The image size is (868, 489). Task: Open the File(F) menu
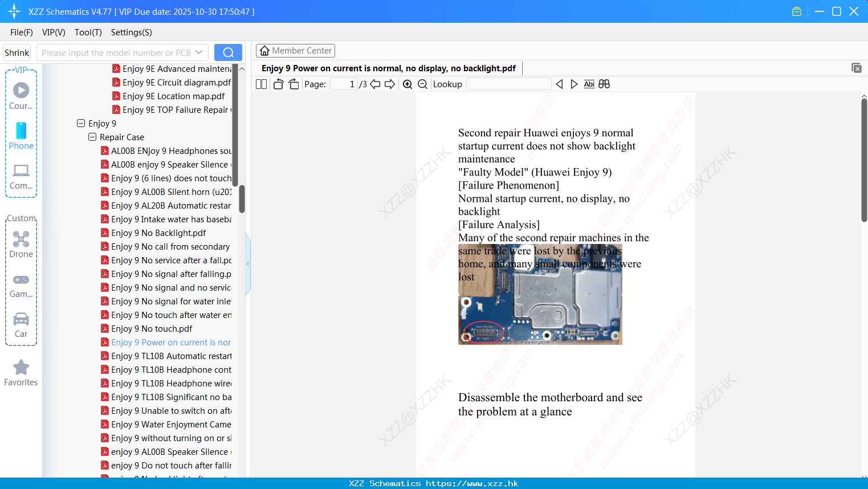[22, 32]
